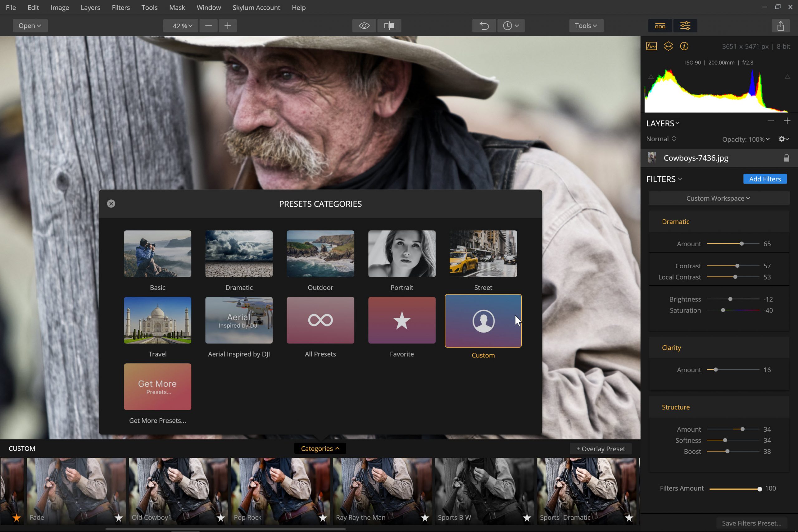Click Save Filters Preset button
Screen dimensions: 798x532
[x=751, y=523]
